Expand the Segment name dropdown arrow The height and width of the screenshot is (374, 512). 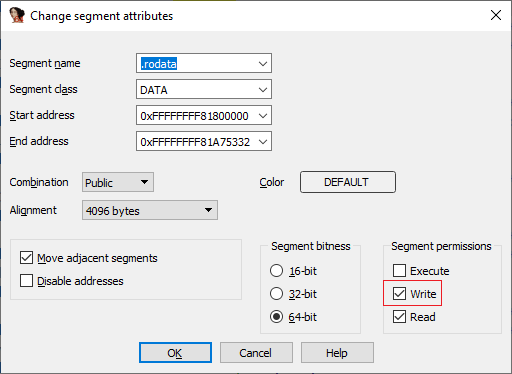click(263, 63)
